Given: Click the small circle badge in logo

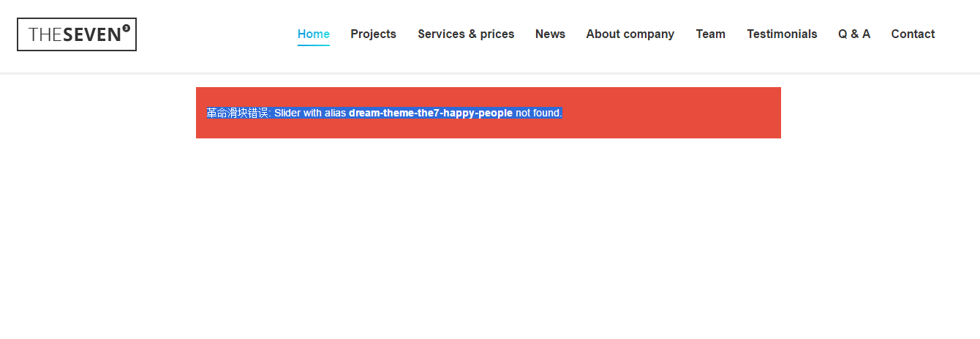Looking at the screenshot, I should (126, 28).
